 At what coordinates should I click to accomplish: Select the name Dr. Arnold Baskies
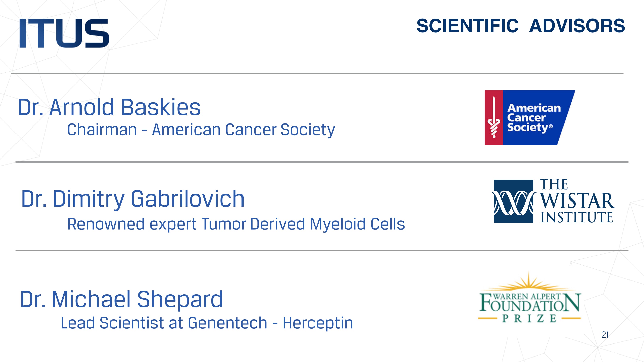[x=109, y=107]
